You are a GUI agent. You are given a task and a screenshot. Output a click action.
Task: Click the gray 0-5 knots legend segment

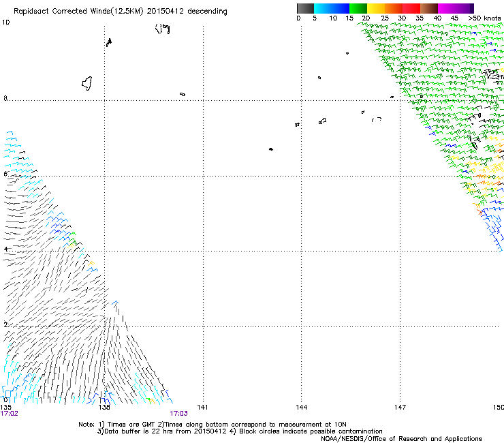[305, 8]
